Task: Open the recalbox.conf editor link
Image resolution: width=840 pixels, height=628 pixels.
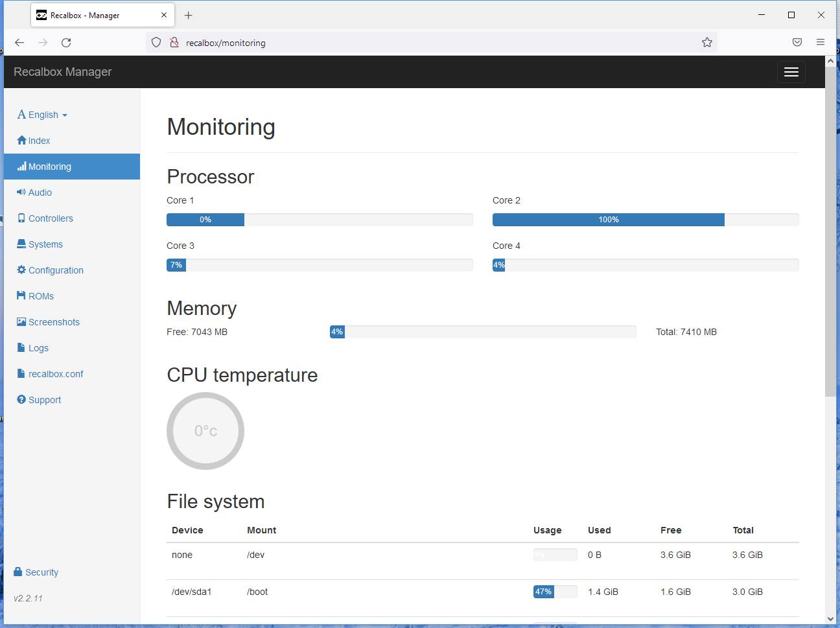Action: 72,374
